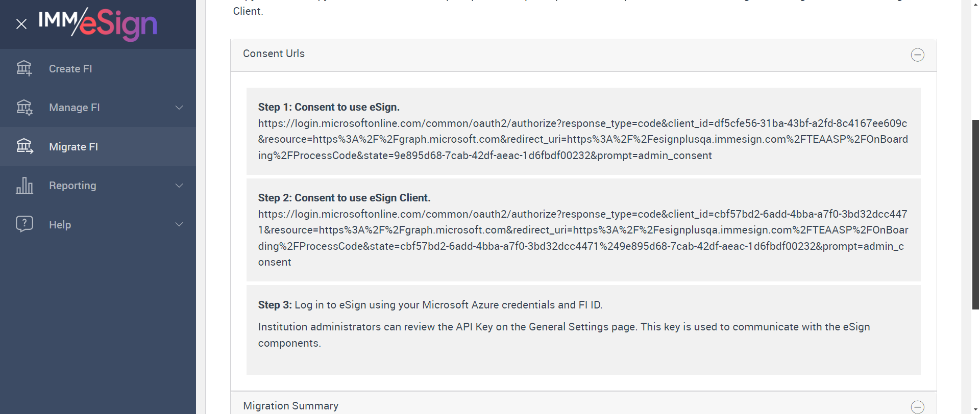Image resolution: width=980 pixels, height=414 pixels.
Task: Click the Step 1 eSign consent URL
Action: point(582,139)
